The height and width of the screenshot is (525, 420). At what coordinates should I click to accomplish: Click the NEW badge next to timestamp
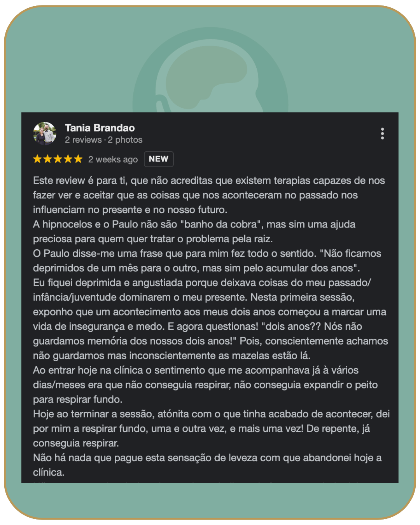[159, 159]
